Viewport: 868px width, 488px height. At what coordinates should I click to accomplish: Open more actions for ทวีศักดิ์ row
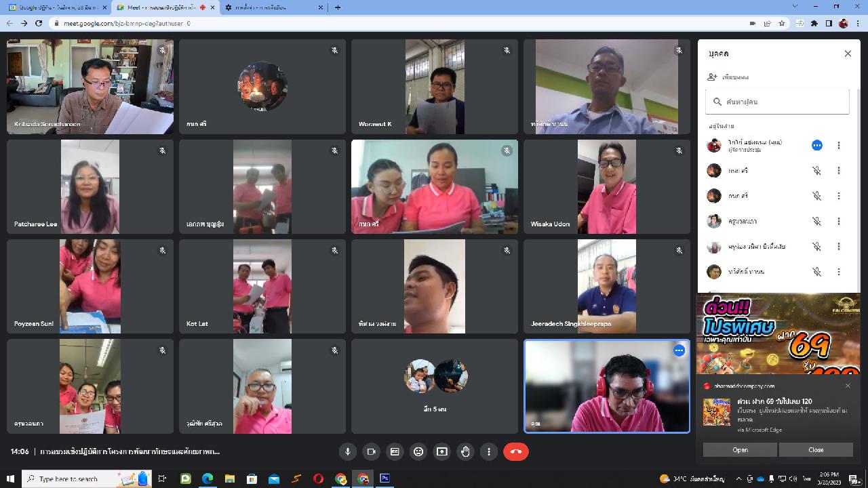click(839, 272)
